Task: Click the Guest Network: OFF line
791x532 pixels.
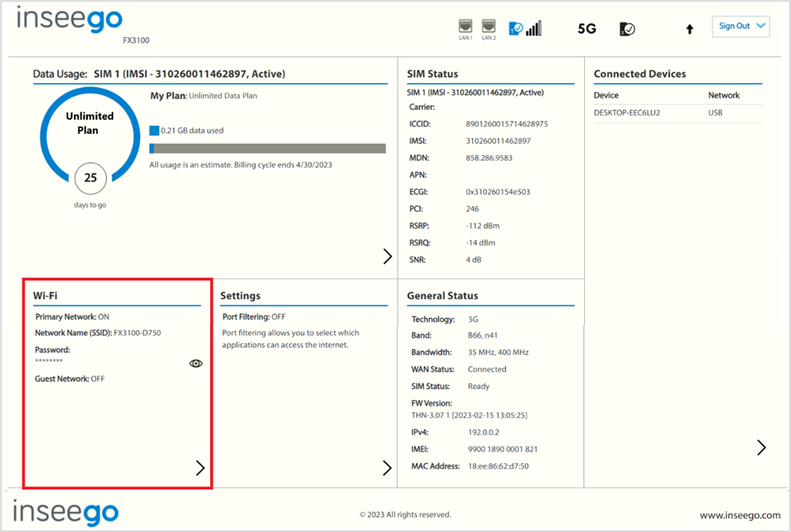Action: 70,378
